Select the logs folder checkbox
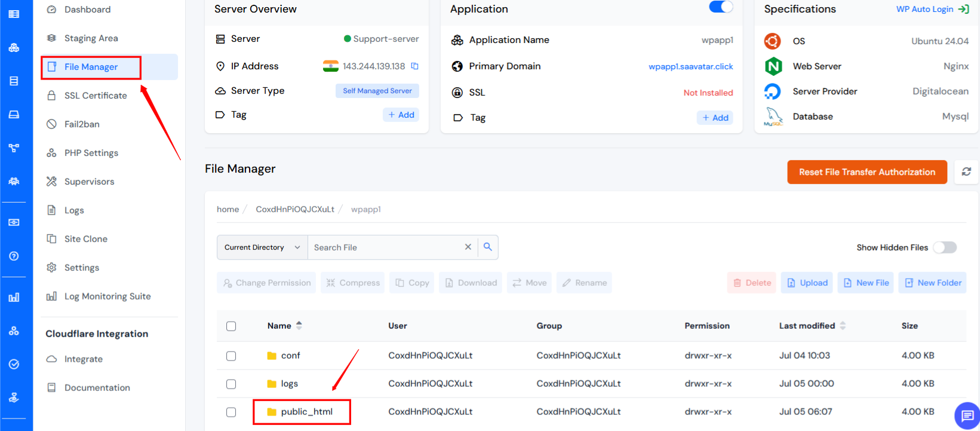Image resolution: width=980 pixels, height=431 pixels. (231, 384)
